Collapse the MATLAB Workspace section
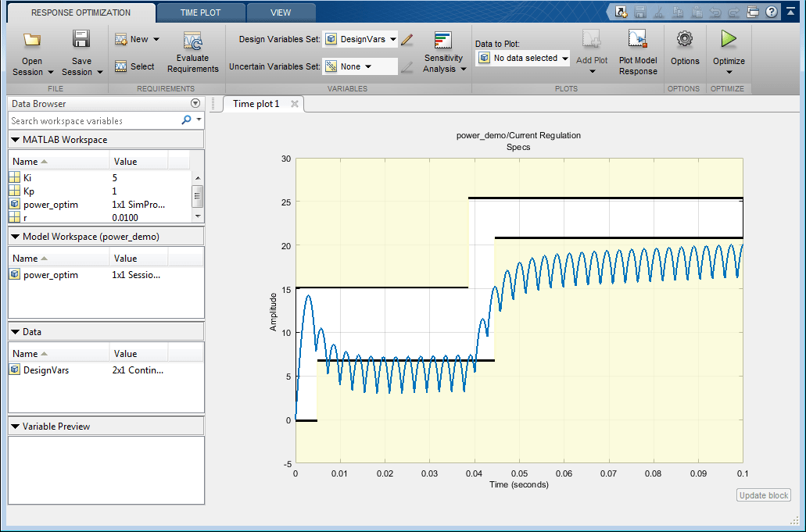The width and height of the screenshot is (806, 532). pyautogui.click(x=16, y=140)
